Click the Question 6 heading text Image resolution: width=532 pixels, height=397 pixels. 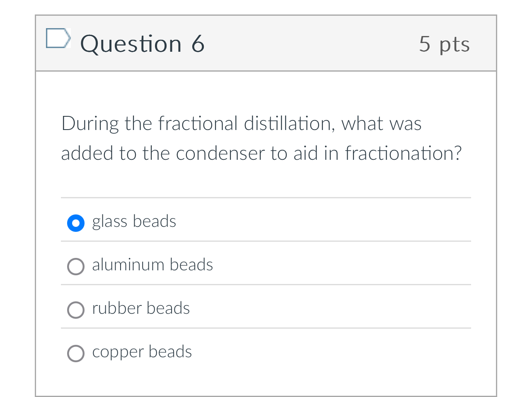[143, 43]
